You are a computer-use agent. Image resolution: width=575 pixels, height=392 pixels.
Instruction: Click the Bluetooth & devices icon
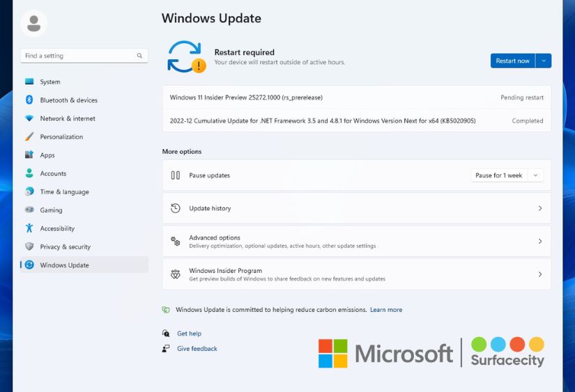(29, 100)
